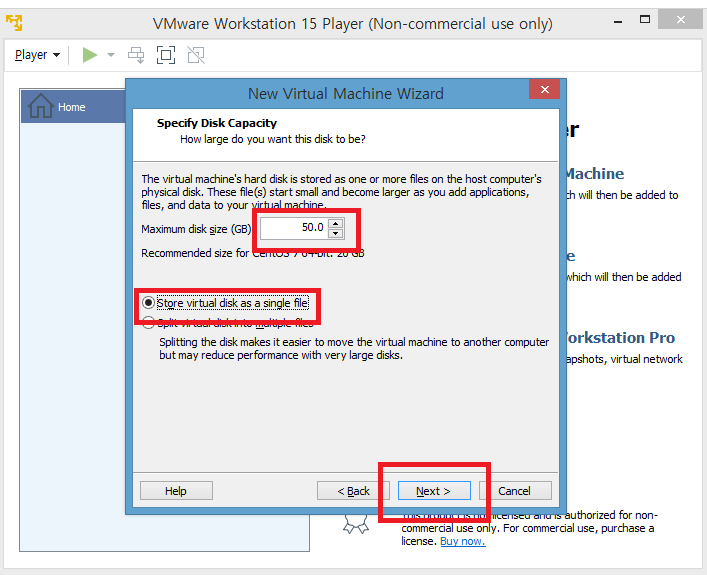Open the Player menu
The image size is (707, 575).
tap(37, 55)
